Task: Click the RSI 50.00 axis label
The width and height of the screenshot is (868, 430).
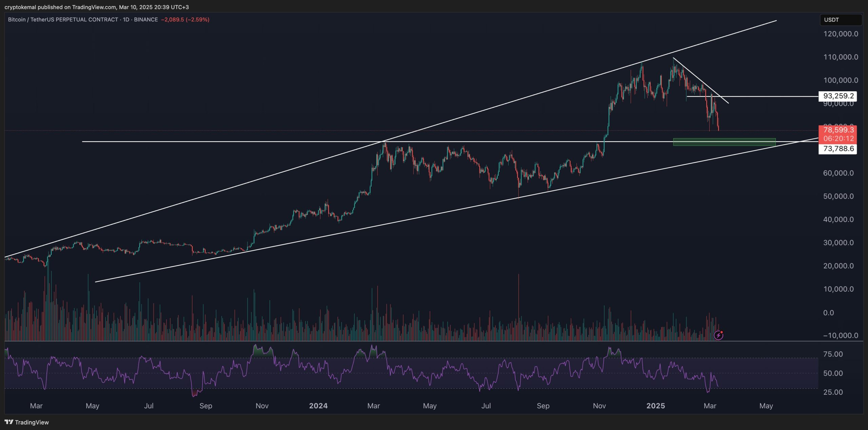Action: 833,373
